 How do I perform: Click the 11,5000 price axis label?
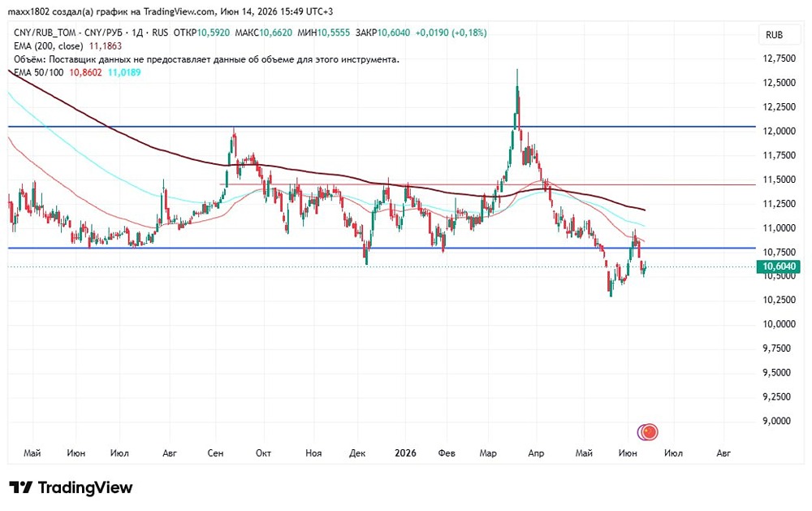780,180
